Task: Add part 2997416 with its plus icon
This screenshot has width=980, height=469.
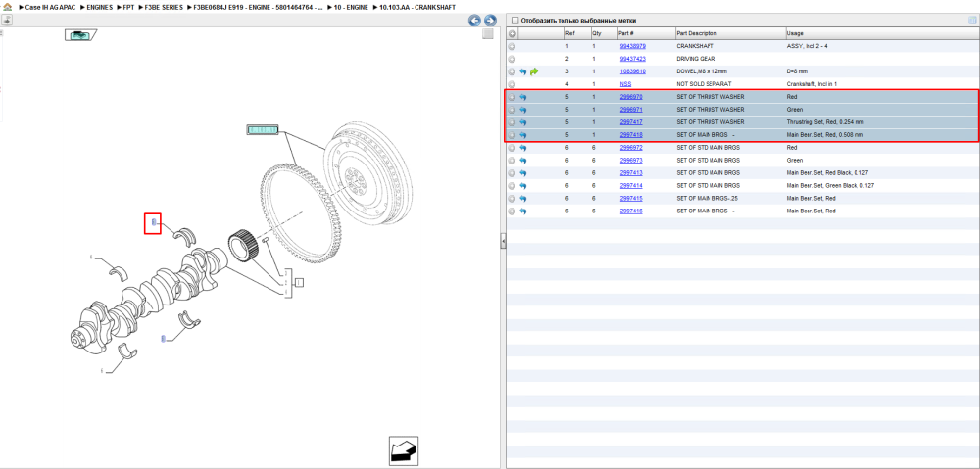Action: tap(512, 211)
